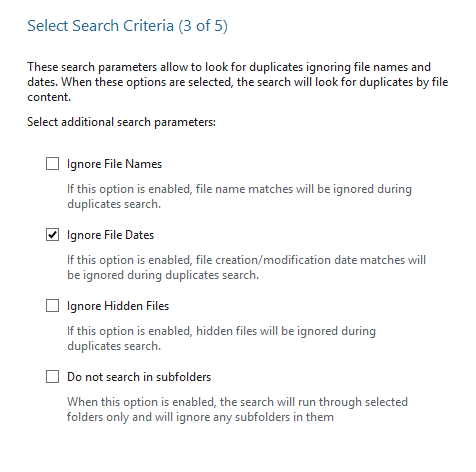
Task: Uncheck the Ignore File Dates checkbox
Action: [x=52, y=235]
